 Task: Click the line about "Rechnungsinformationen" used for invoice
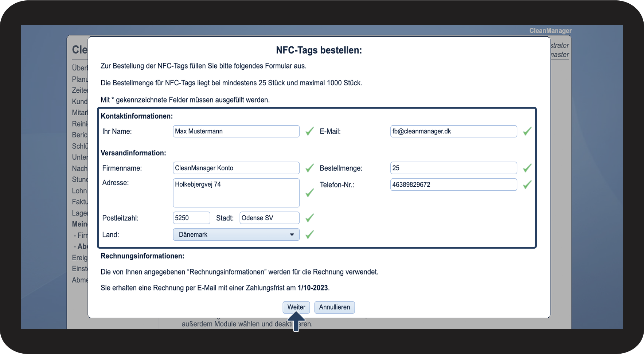pos(239,272)
